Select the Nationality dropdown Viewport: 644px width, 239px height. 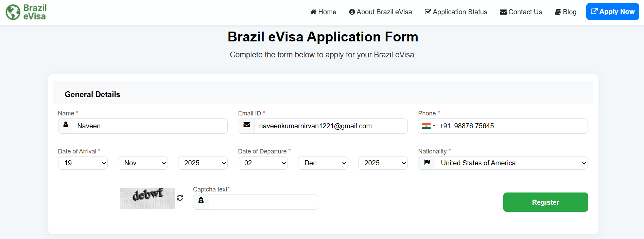[511, 163]
